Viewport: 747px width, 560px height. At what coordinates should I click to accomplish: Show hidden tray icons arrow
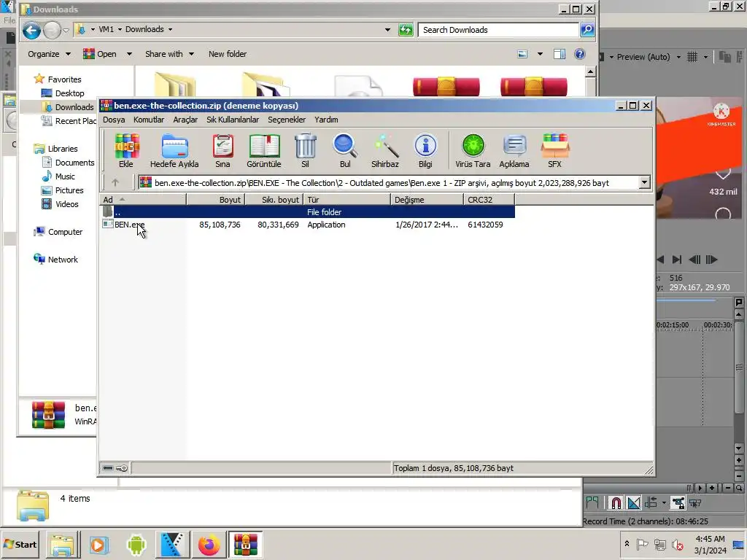click(627, 543)
